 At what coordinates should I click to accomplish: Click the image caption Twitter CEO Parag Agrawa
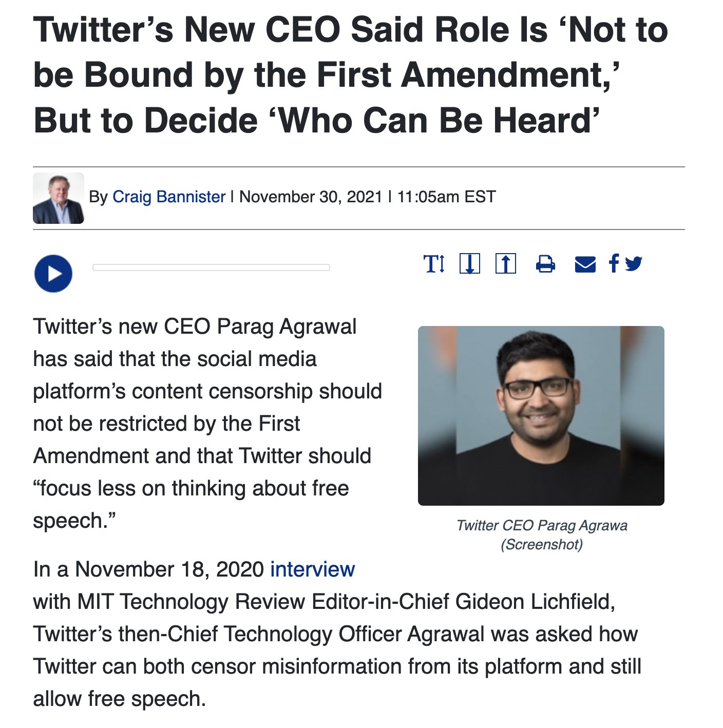point(542,526)
